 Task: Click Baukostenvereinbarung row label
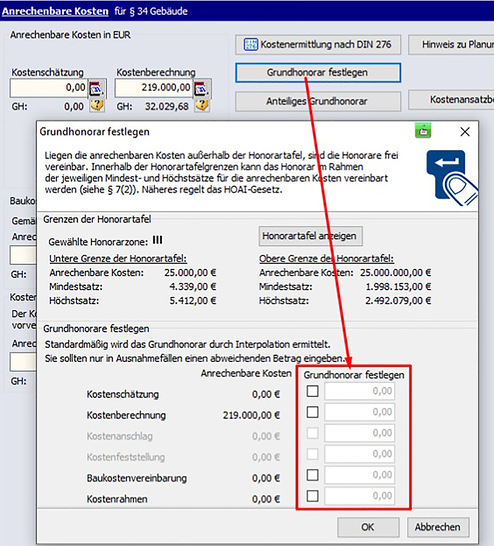tap(136, 478)
